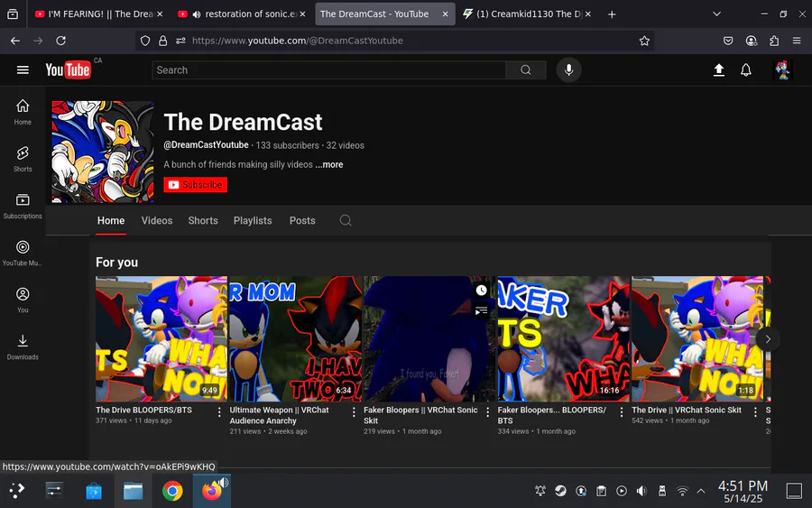Open Ultimate Weapon VRChat video title
Viewport: 812px width, 508px height.
pos(279,415)
